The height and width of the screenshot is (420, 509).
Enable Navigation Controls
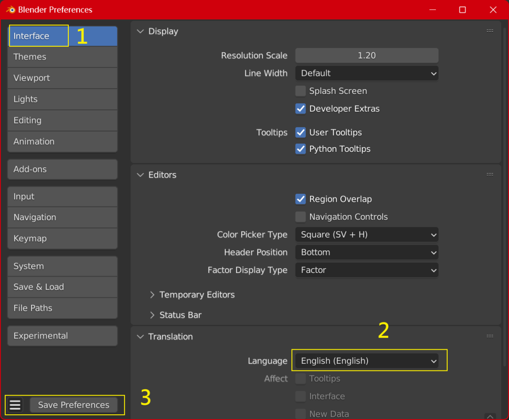coord(301,216)
